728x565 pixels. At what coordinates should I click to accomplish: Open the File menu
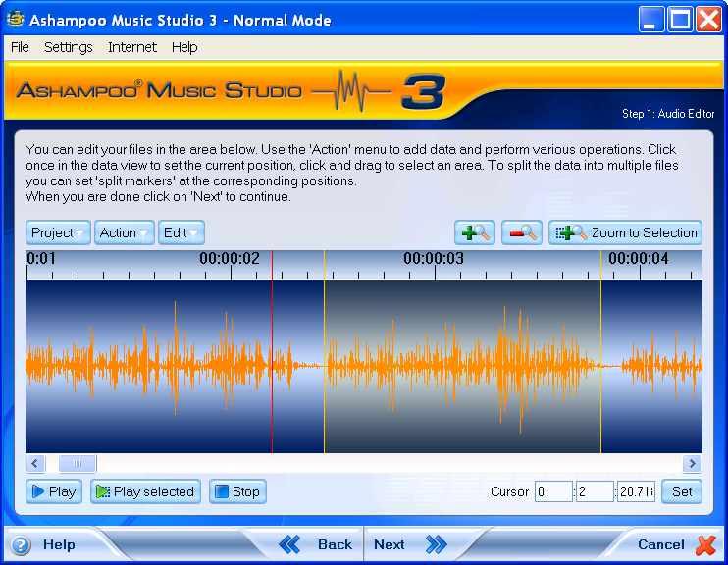[x=20, y=47]
